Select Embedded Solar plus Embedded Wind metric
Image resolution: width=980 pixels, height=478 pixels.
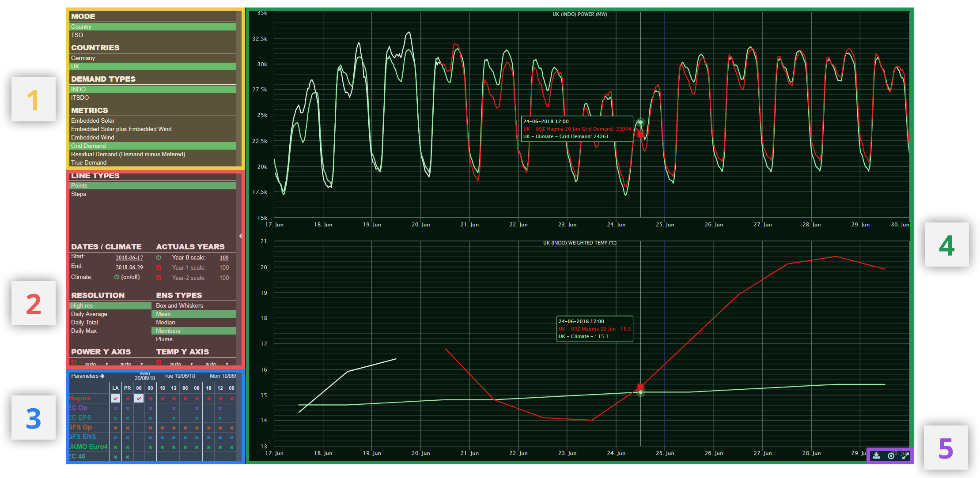pos(153,129)
